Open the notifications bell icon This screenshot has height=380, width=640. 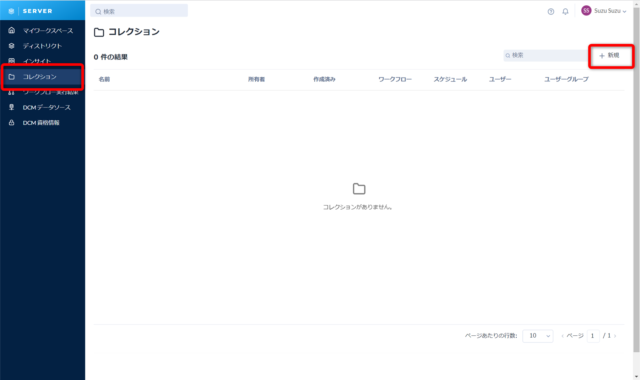[565, 11]
